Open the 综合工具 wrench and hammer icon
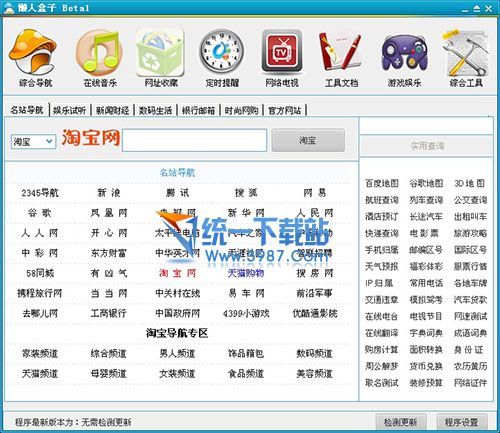 [x=465, y=53]
